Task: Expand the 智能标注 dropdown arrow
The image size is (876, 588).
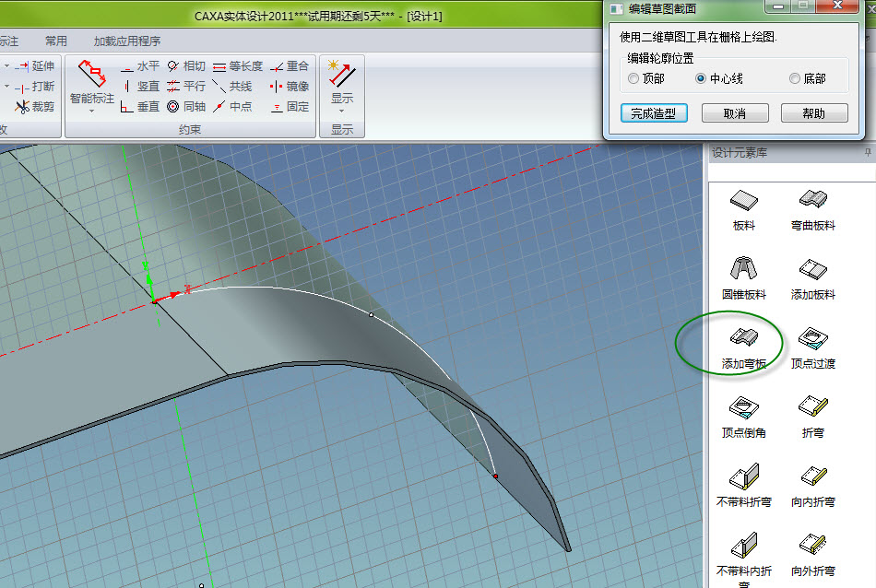Action: click(x=92, y=112)
